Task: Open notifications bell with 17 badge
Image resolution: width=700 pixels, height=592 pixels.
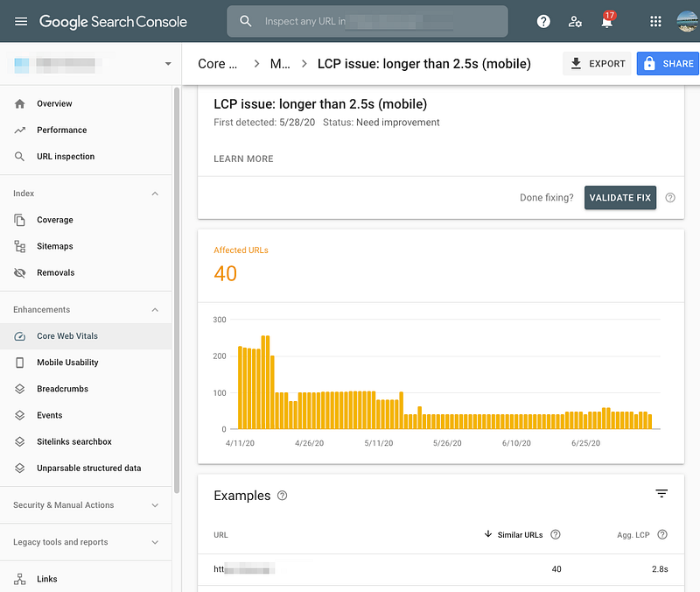Action: tap(607, 21)
